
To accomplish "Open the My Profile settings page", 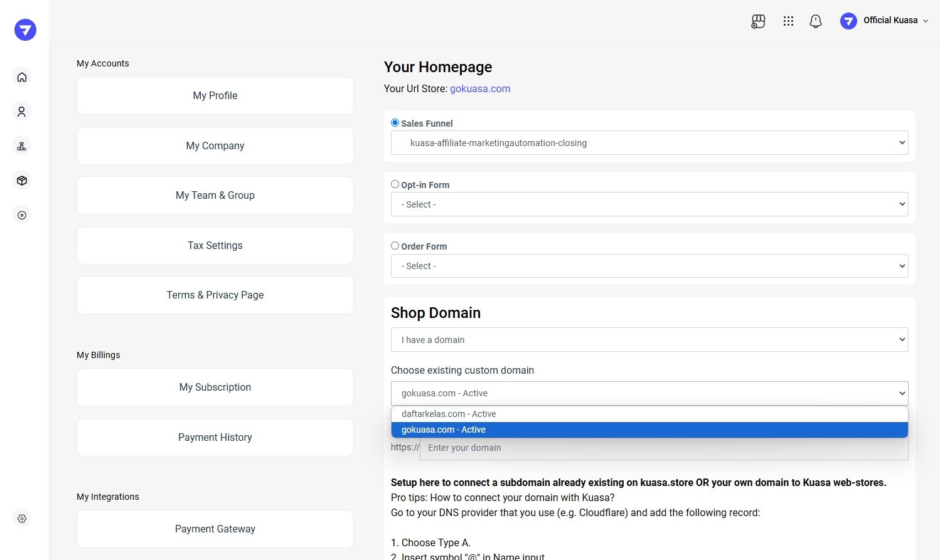I will [x=215, y=96].
